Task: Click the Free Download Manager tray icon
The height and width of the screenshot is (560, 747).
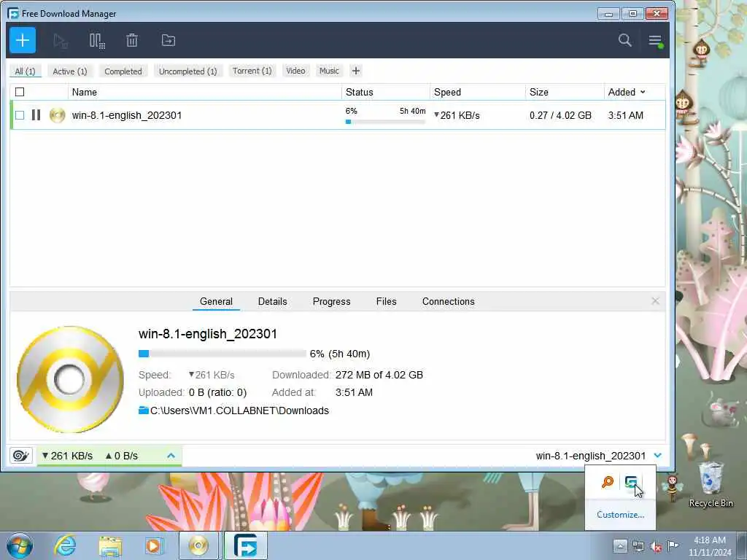Action: click(x=631, y=482)
